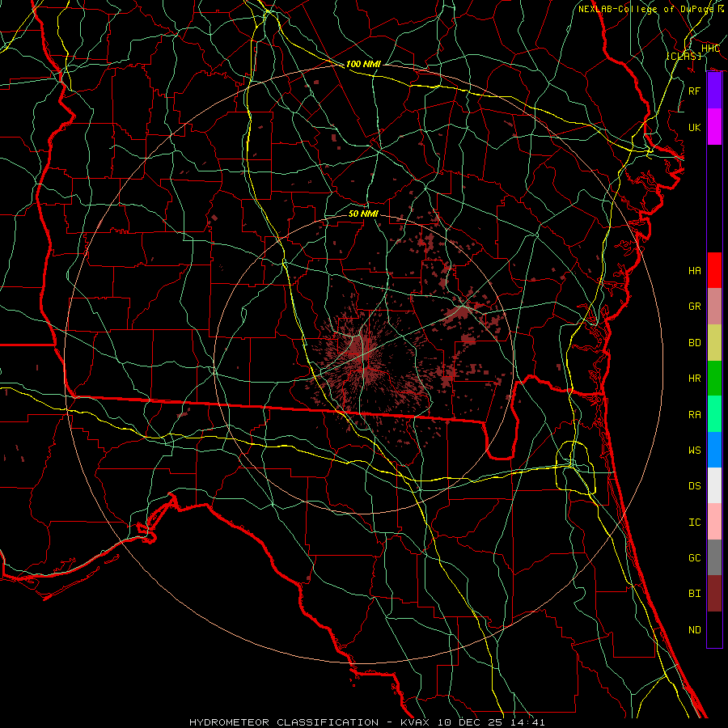This screenshot has width=728, height=728.
Task: Click the HYDROMETEOR CLASSIFICATION title text
Action: point(284,722)
